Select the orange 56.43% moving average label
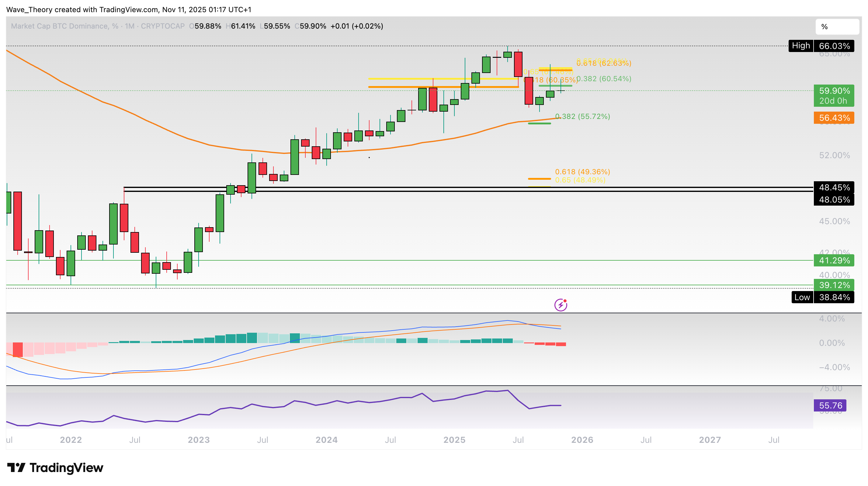The width and height of the screenshot is (868, 486). 834,118
